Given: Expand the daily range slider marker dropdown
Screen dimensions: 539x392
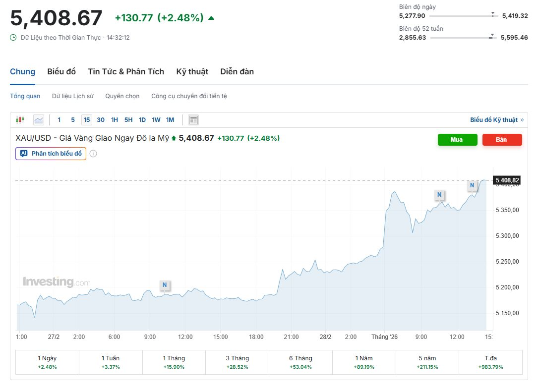Looking at the screenshot, I should pos(492,13).
